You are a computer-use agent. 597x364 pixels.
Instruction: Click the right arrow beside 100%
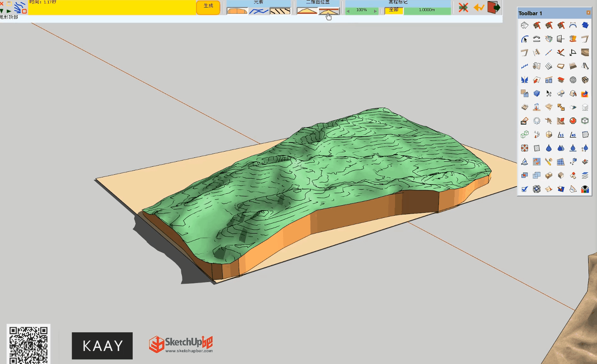375,11
